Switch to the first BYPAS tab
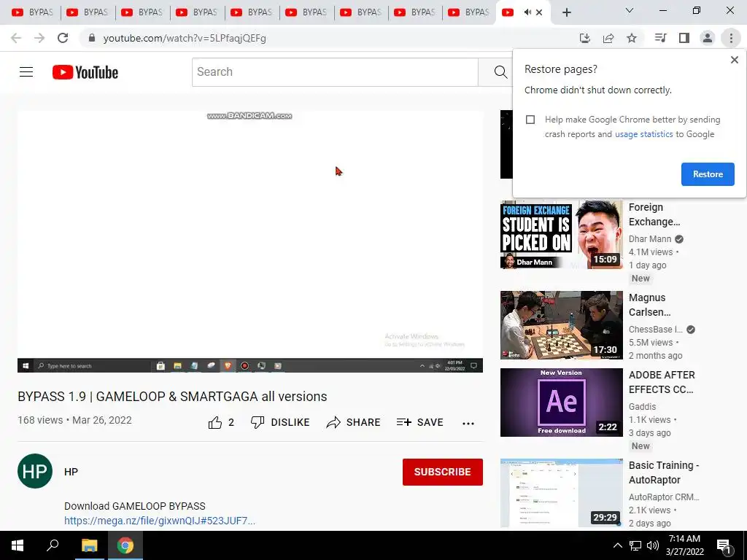 point(32,12)
